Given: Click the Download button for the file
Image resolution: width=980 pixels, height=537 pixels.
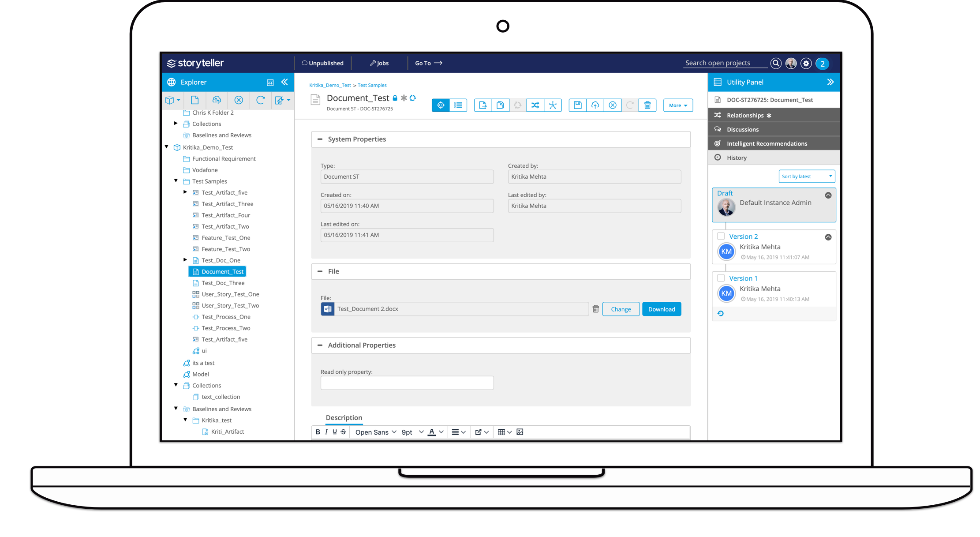Looking at the screenshot, I should coord(662,309).
